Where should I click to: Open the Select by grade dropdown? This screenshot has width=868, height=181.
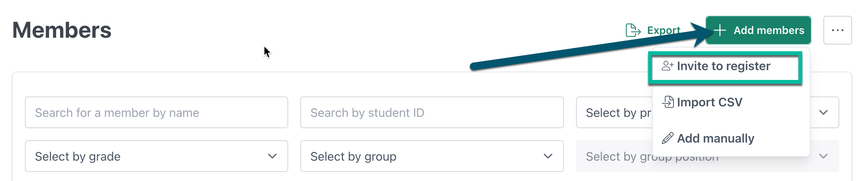click(x=156, y=156)
